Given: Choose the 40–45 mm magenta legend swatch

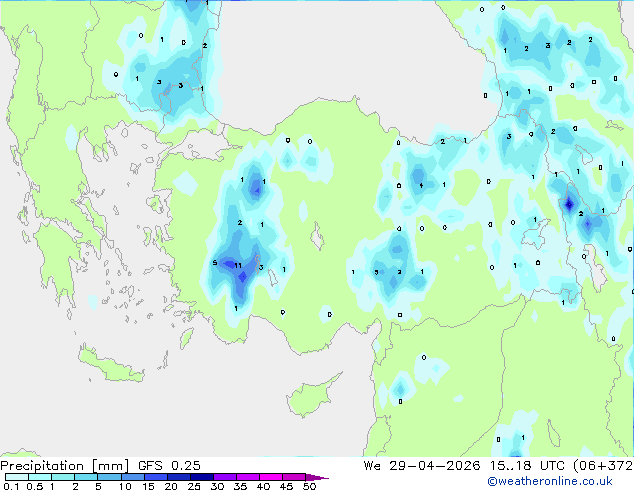Looking at the screenshot, I should click(271, 477).
